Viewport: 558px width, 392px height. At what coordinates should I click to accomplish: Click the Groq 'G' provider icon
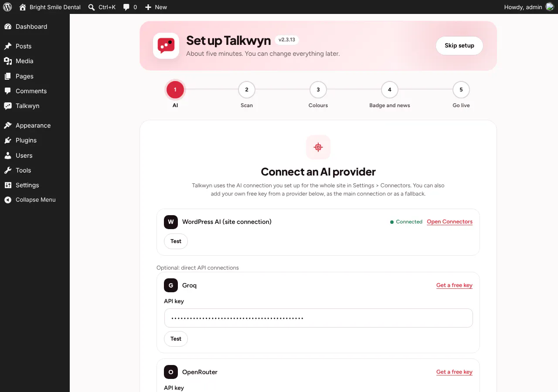[x=171, y=285]
